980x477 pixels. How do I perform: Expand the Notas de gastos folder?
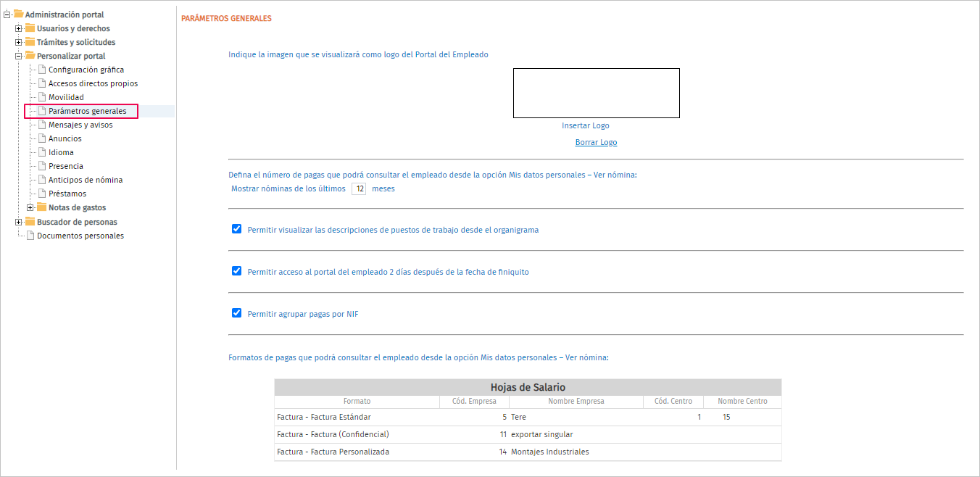pos(30,207)
